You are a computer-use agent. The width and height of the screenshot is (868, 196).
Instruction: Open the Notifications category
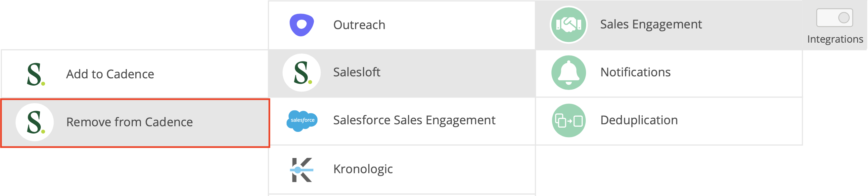[x=669, y=73]
